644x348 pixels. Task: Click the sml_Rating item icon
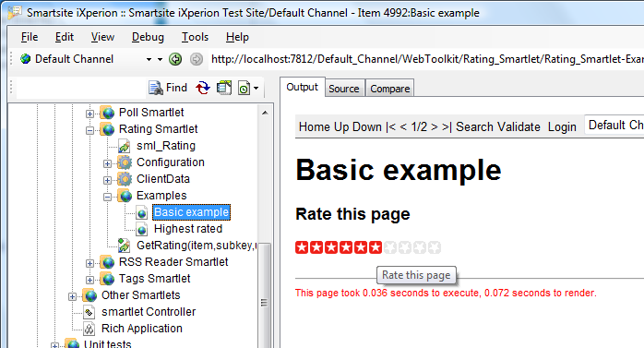125,146
